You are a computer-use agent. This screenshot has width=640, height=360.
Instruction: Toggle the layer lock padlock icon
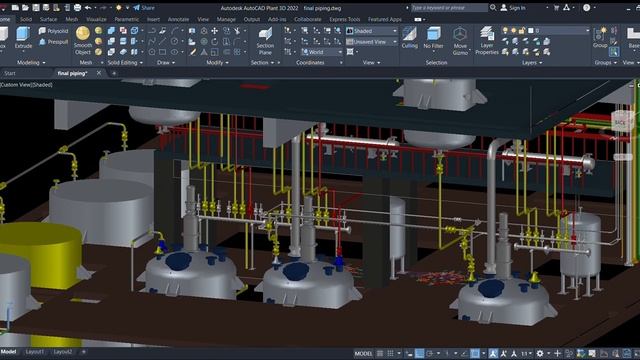pyautogui.click(x=521, y=31)
